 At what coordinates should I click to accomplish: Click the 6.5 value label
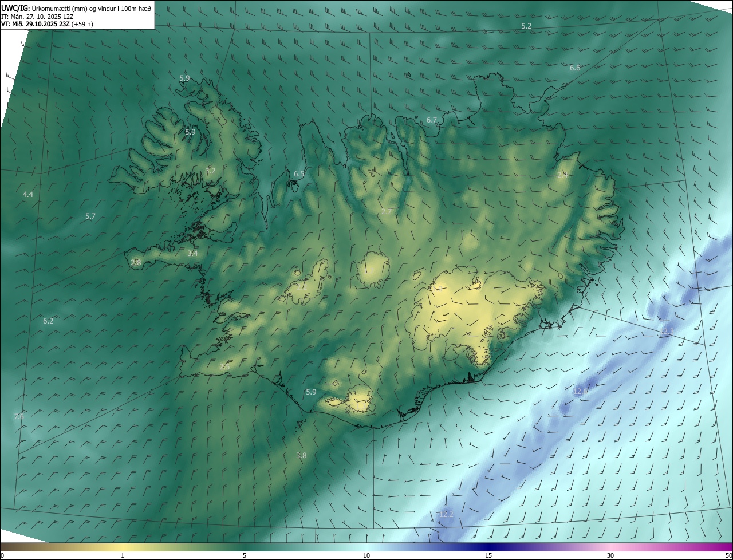click(x=299, y=173)
